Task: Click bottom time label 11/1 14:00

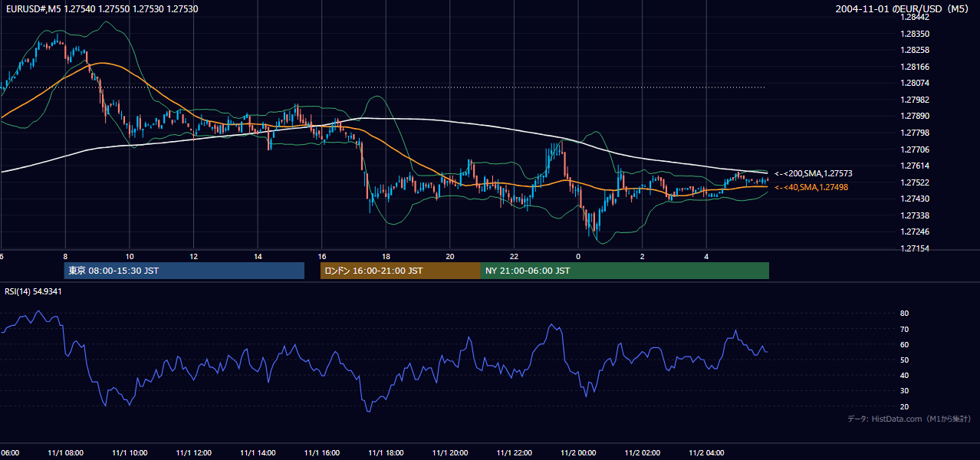Action: pyautogui.click(x=258, y=453)
